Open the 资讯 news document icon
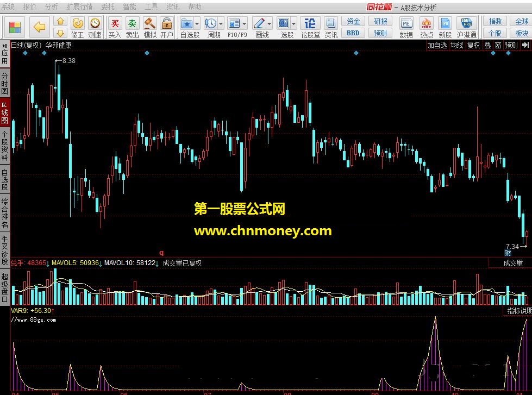This screenshot has height=395, width=532. pos(331,28)
